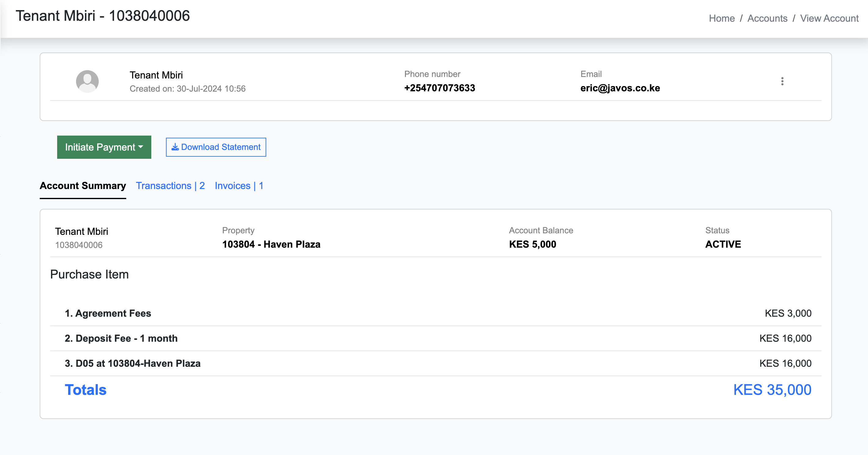This screenshot has height=455, width=868.
Task: Click the ACTIVE status indicator
Action: click(724, 244)
